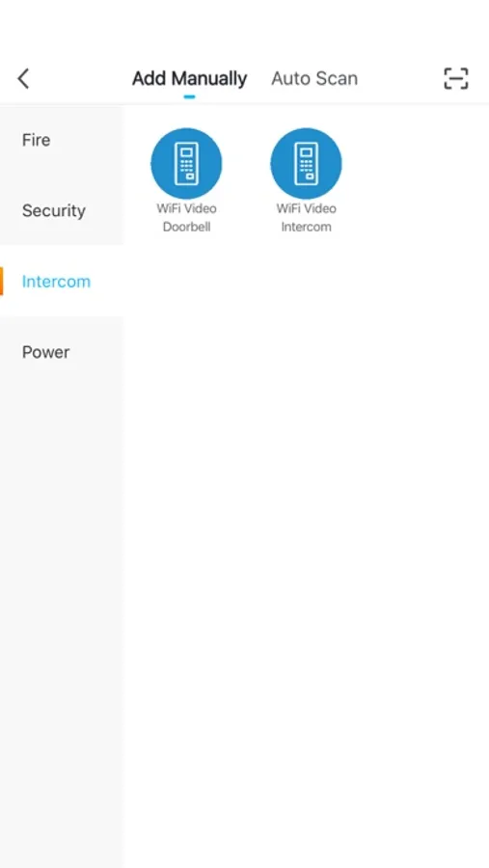This screenshot has width=489, height=868.
Task: Tap the keypad graphic inside the Doorbell circle
Action: click(x=186, y=163)
